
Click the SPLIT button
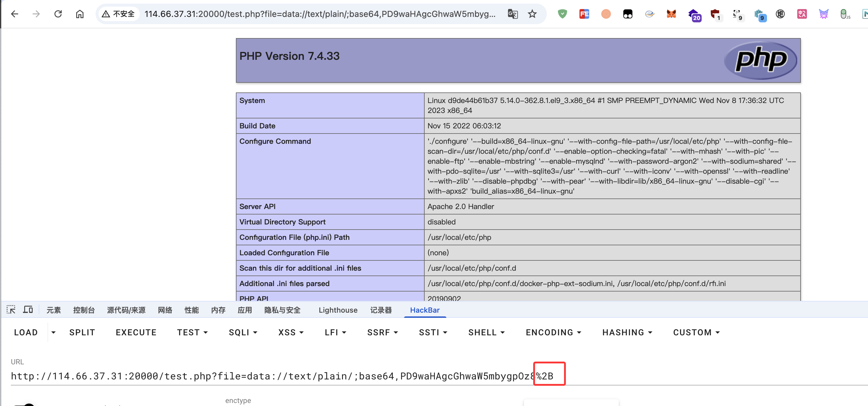82,332
